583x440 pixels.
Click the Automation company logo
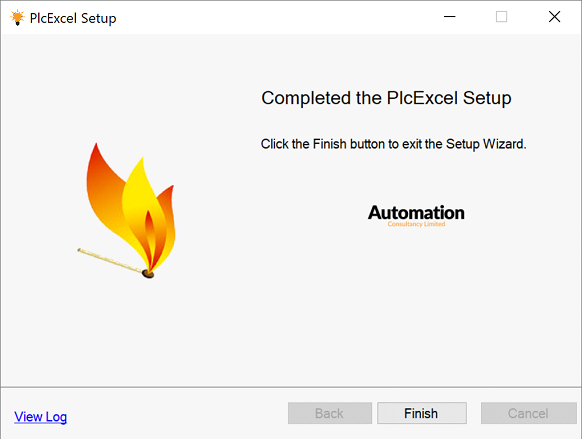tap(416, 215)
